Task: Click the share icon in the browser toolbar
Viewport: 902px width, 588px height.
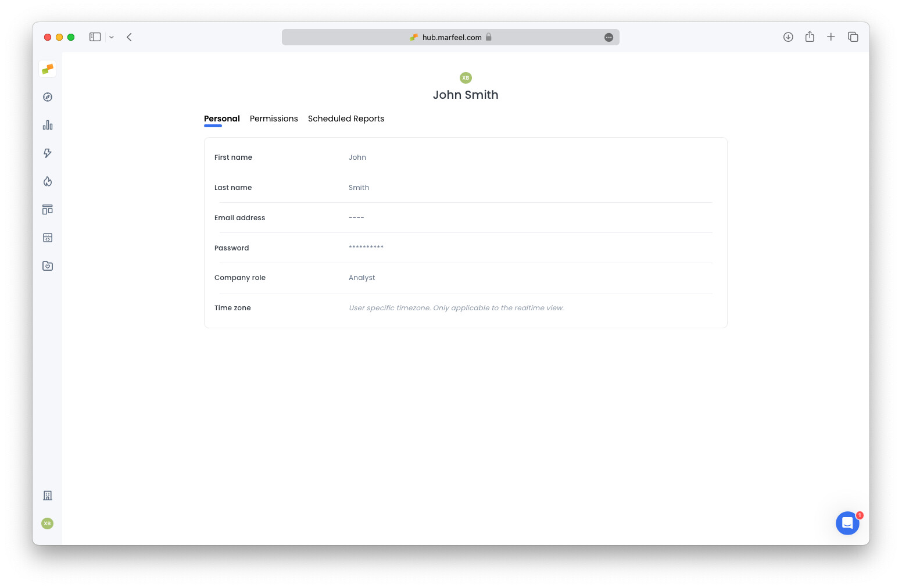Action: (x=810, y=37)
